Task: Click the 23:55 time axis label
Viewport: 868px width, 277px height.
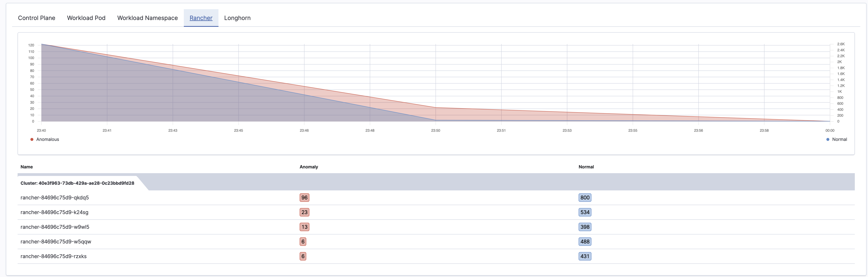Action: pos(632,131)
